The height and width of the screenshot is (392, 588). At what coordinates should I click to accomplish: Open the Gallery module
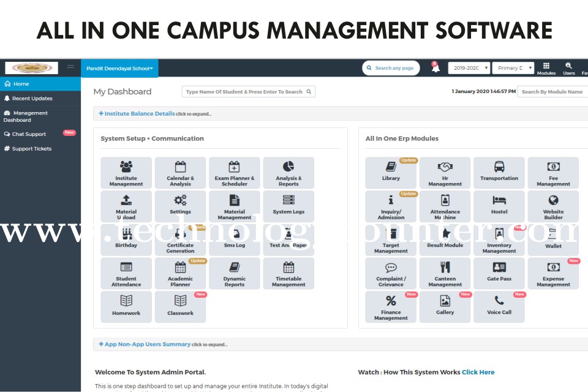click(x=445, y=307)
